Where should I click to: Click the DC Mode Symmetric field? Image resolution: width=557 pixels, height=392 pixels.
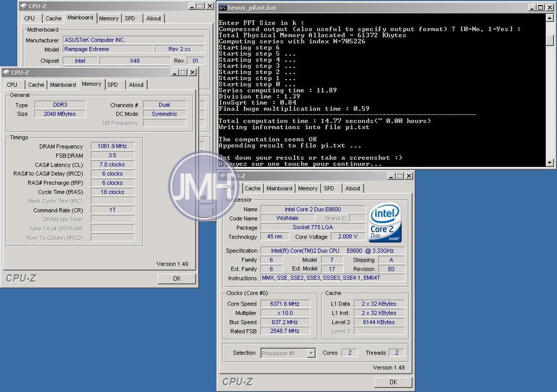(164, 114)
